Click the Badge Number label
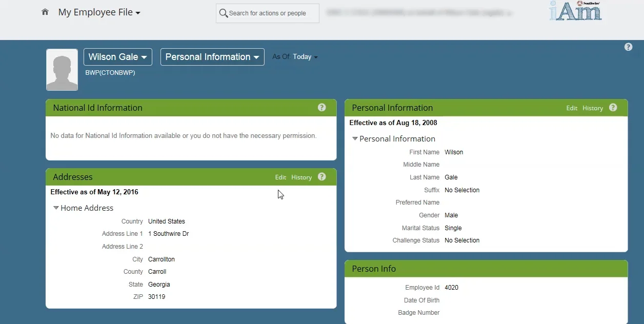 pyautogui.click(x=419, y=313)
